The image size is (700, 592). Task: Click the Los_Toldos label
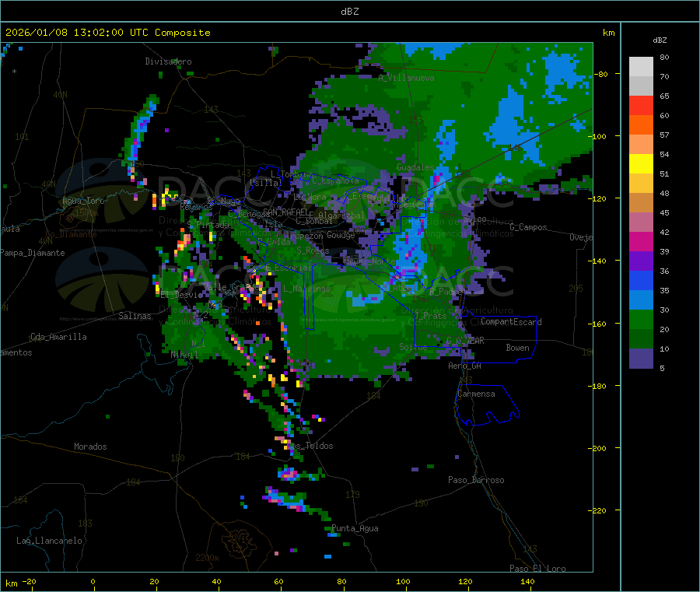[x=310, y=446]
